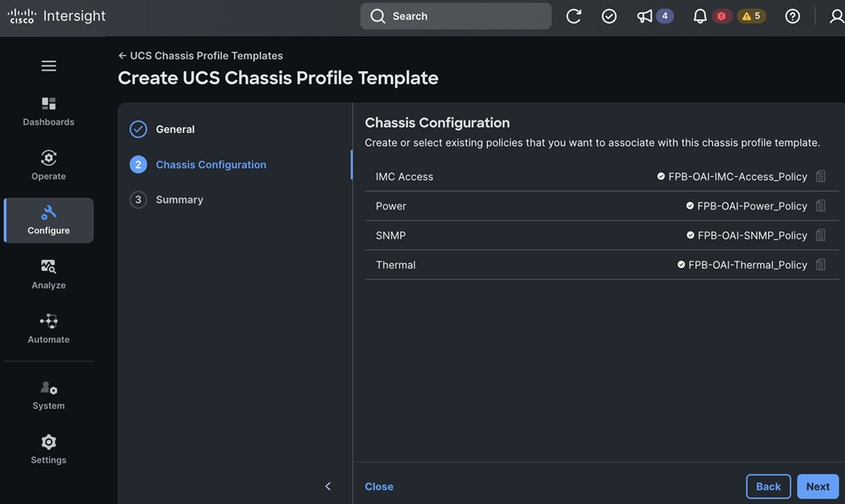Image resolution: width=845 pixels, height=504 pixels.
Task: Select the FPB-OAI-IMC-Access_Policy entry
Action: pyautogui.click(x=737, y=176)
